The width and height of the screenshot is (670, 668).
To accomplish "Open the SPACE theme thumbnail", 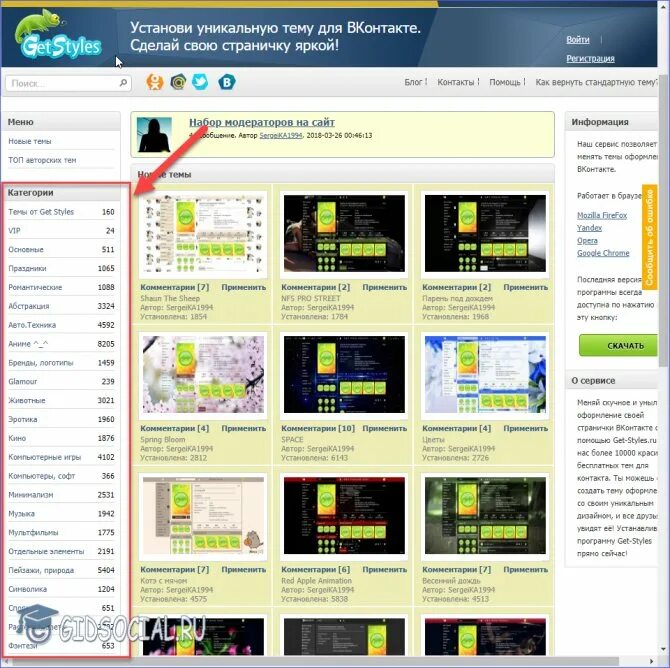I will coord(344,375).
